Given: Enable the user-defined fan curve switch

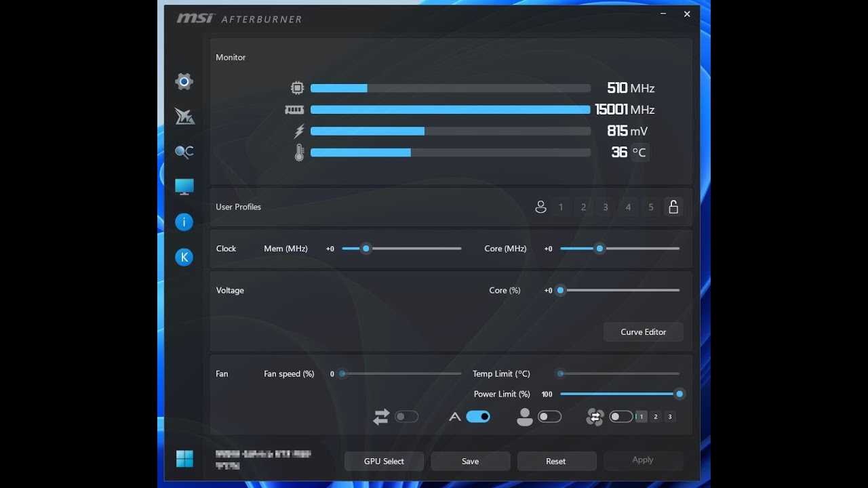Looking at the screenshot, I should (x=549, y=417).
